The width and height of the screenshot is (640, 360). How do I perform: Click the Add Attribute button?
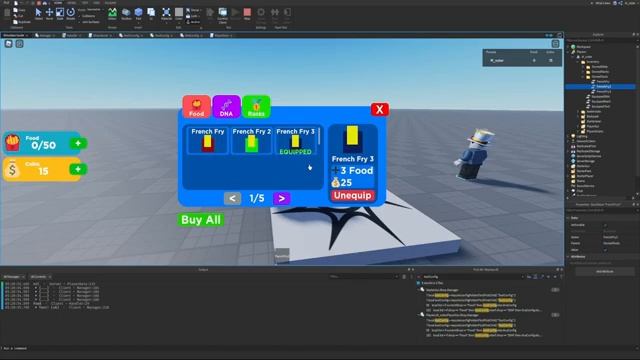(x=604, y=271)
